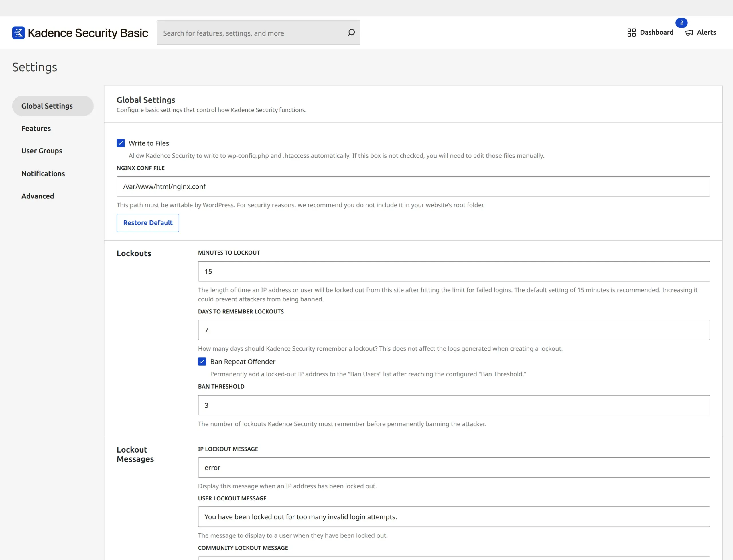Edit the IP Lockout Message field

[454, 467]
